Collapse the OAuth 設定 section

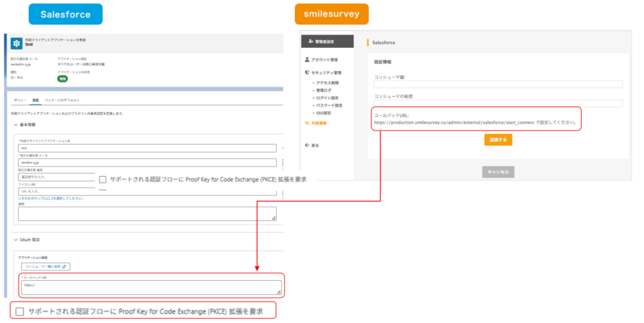[x=16, y=240]
